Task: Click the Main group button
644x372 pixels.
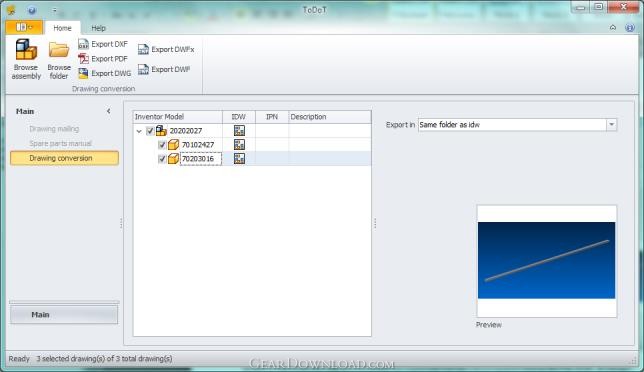Action: click(x=64, y=315)
